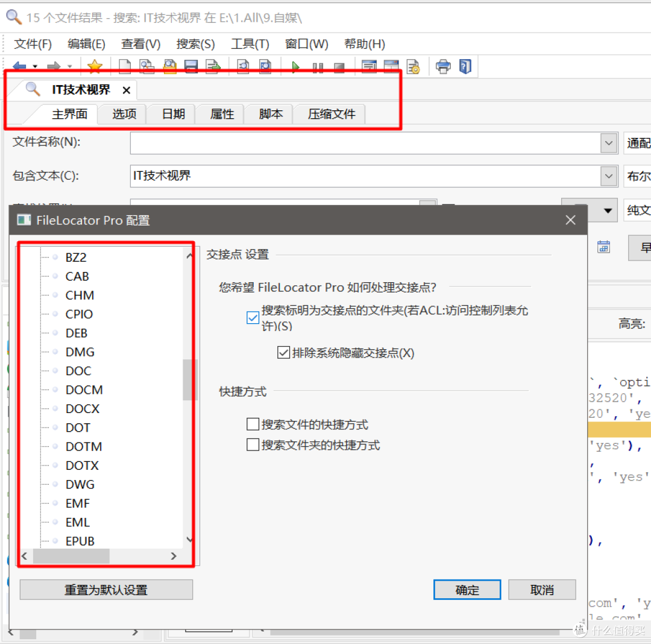The height and width of the screenshot is (644, 651).
Task: Toggle 排除系统隐藏交接点(X) checkbox
Action: 283,353
